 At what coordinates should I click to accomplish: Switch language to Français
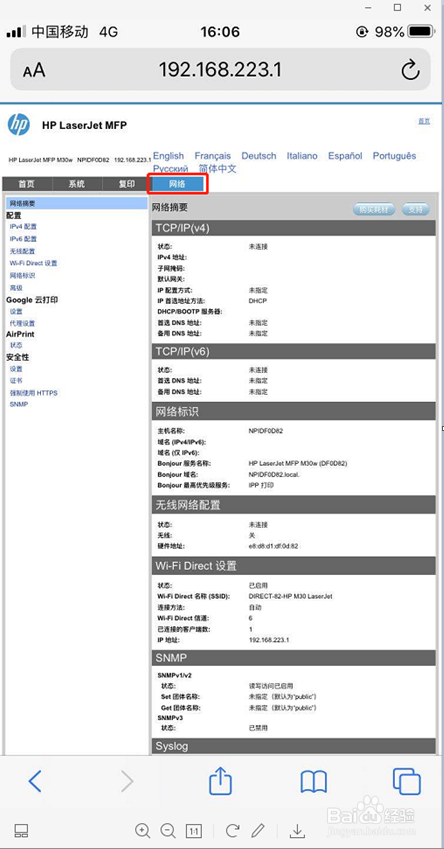tap(213, 156)
